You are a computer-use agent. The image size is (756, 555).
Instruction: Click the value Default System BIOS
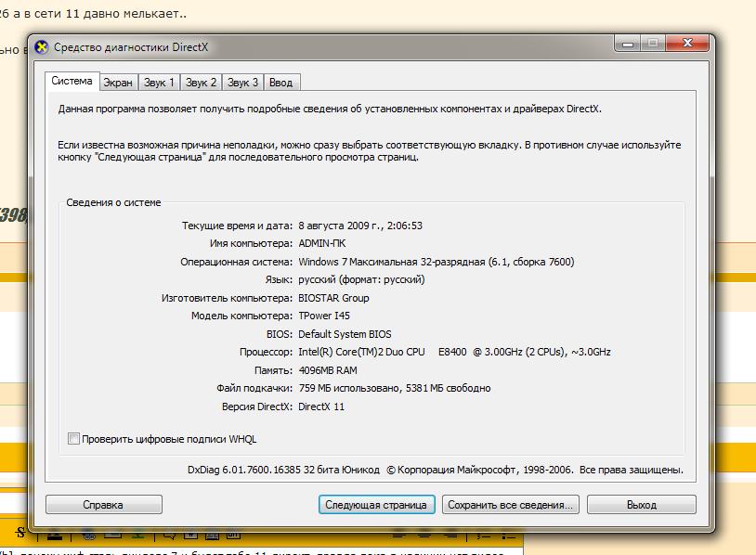(345, 334)
